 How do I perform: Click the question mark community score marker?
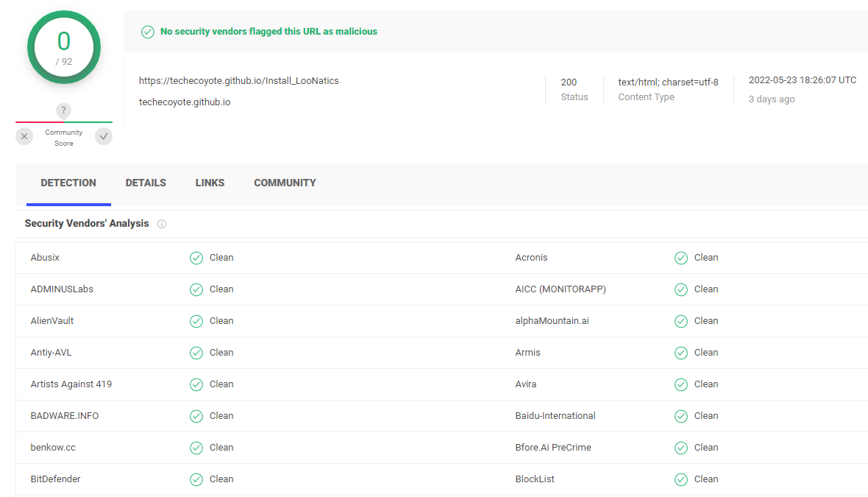click(x=64, y=110)
